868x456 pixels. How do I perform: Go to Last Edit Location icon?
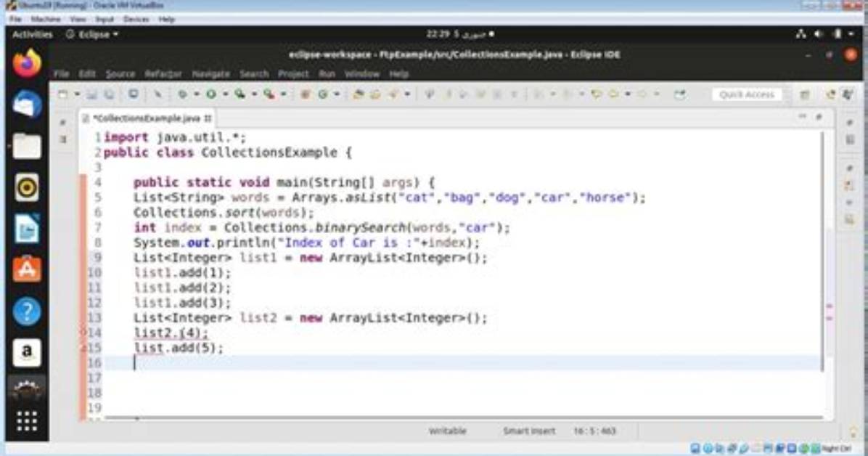pyautogui.click(x=596, y=94)
